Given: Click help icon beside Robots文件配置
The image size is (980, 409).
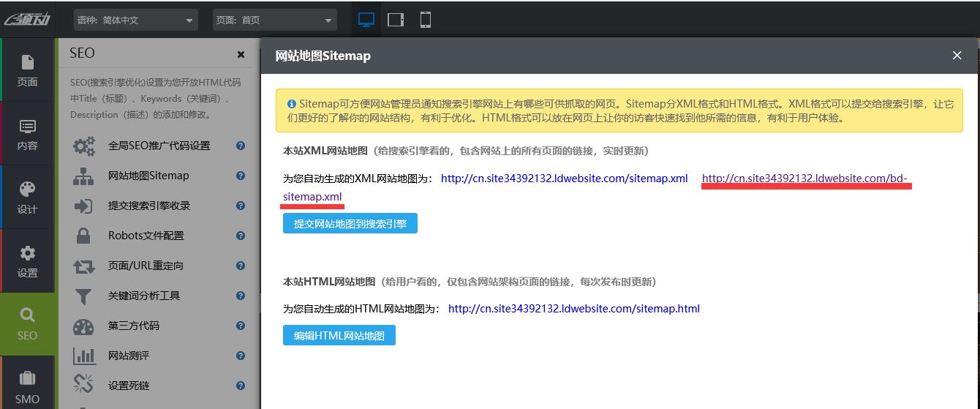Looking at the screenshot, I should point(240,236).
